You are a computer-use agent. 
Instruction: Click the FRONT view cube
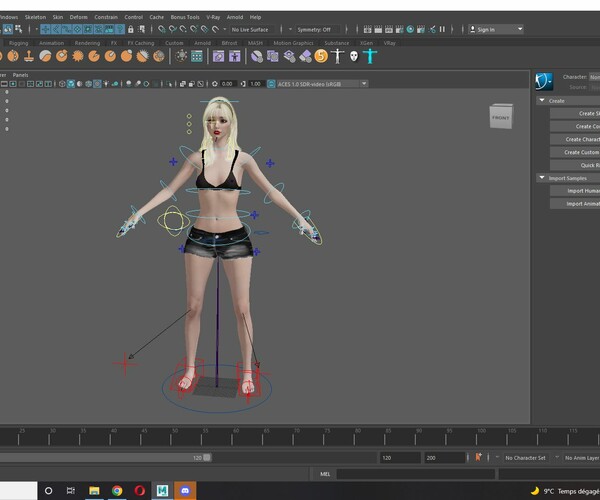coord(501,116)
